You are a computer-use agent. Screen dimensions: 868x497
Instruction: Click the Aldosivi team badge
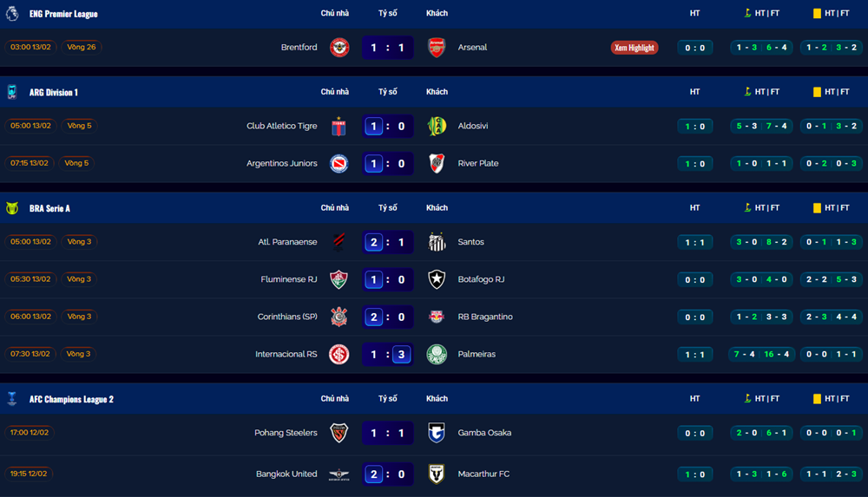(x=437, y=126)
